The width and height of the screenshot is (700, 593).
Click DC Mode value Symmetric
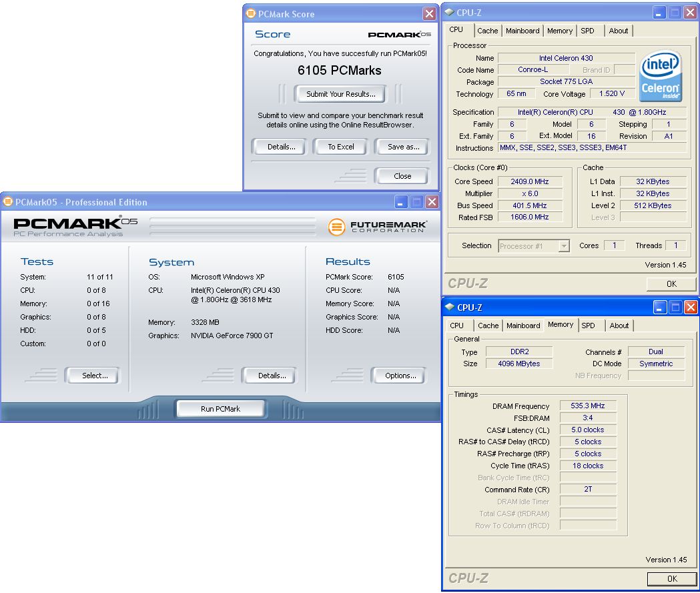[656, 364]
